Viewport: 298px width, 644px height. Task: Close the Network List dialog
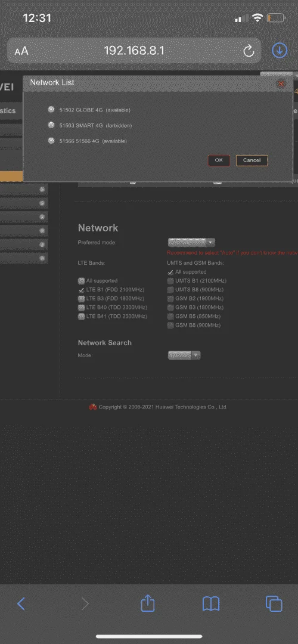click(281, 83)
